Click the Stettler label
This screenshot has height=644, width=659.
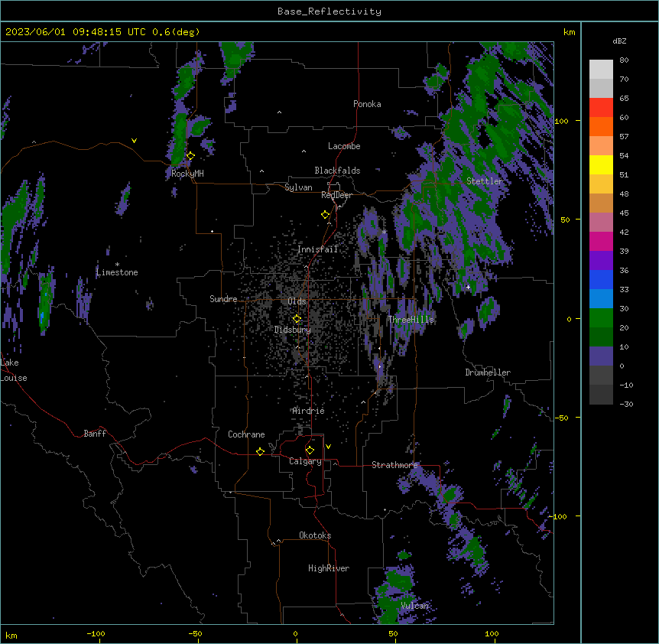click(x=485, y=181)
